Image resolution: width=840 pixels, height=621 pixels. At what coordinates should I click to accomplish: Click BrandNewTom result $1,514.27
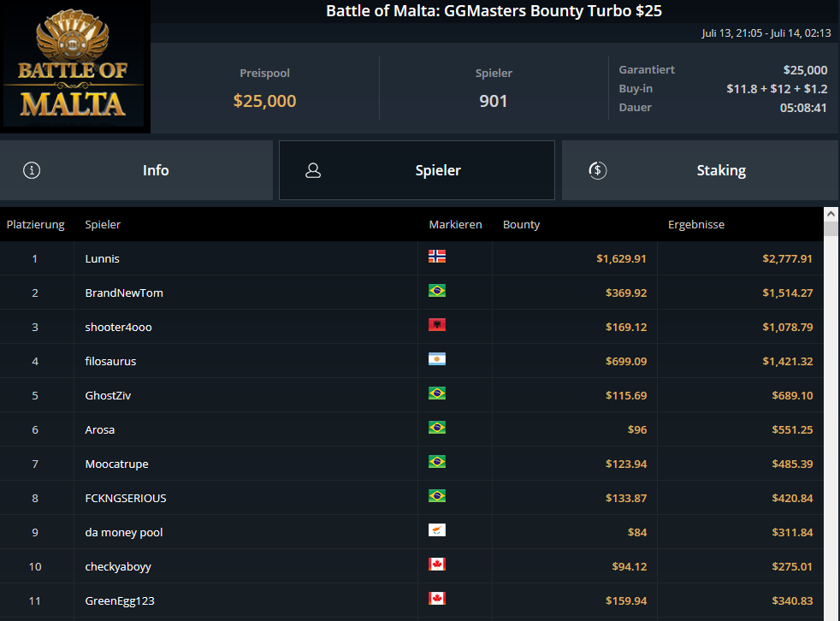(788, 293)
